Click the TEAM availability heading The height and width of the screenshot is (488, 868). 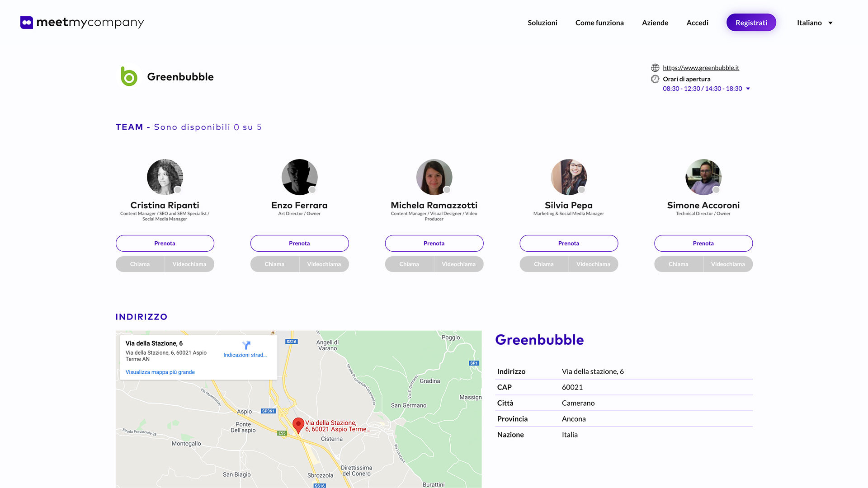click(x=189, y=127)
